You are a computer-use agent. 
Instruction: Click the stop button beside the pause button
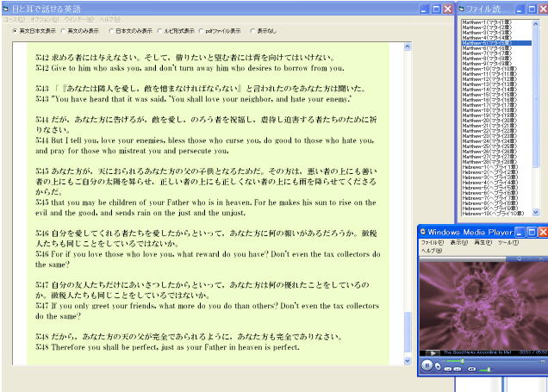pos(438,366)
